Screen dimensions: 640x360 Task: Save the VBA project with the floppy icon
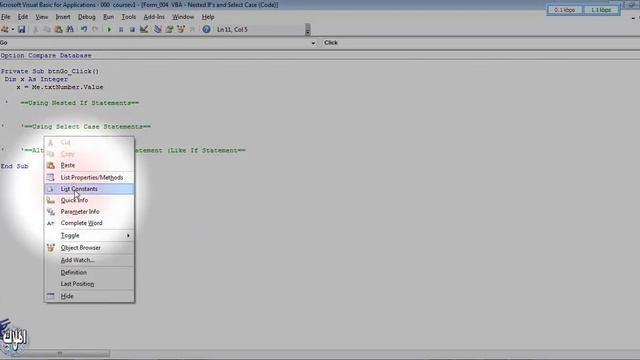[22, 29]
